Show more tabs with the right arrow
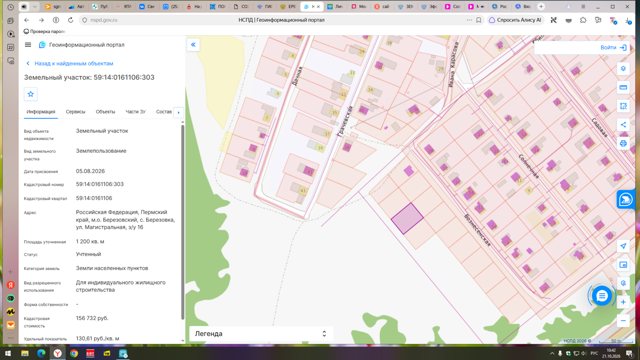Viewport: 640px width, 360px height. 178,112
